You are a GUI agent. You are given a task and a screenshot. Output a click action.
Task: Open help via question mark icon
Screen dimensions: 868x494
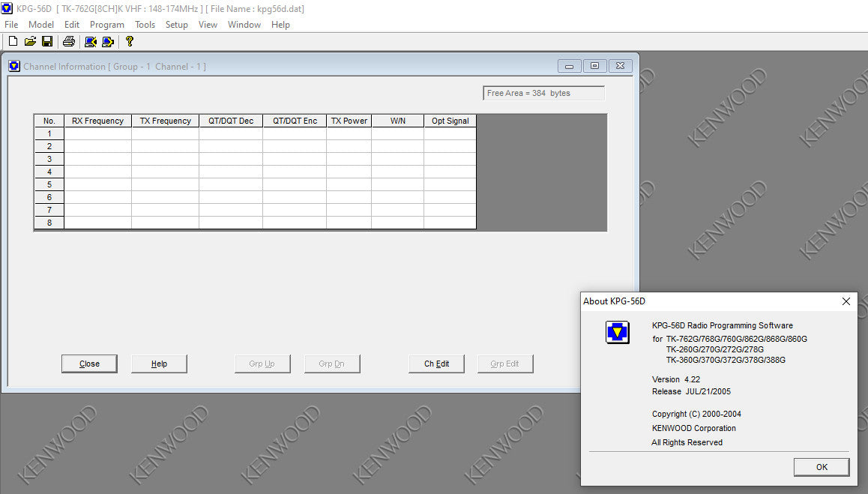tap(130, 41)
